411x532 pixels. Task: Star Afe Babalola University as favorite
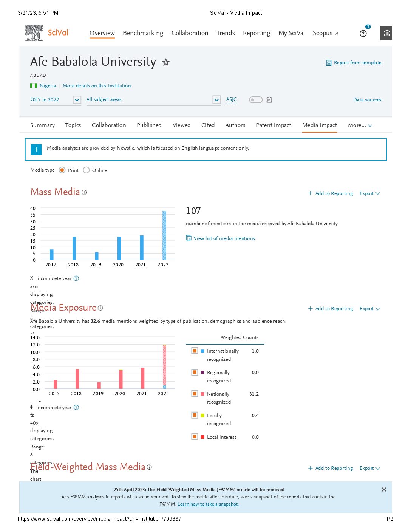pos(166,62)
